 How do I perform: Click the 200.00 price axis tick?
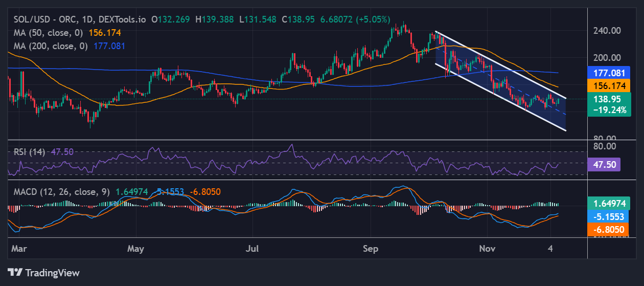[x=608, y=58]
